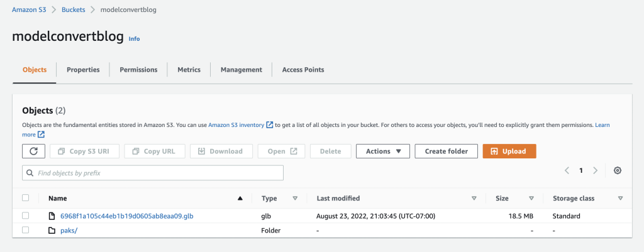The image size is (644, 252).
Task: Select checkbox for the paks/ folder row
Action: (25, 230)
